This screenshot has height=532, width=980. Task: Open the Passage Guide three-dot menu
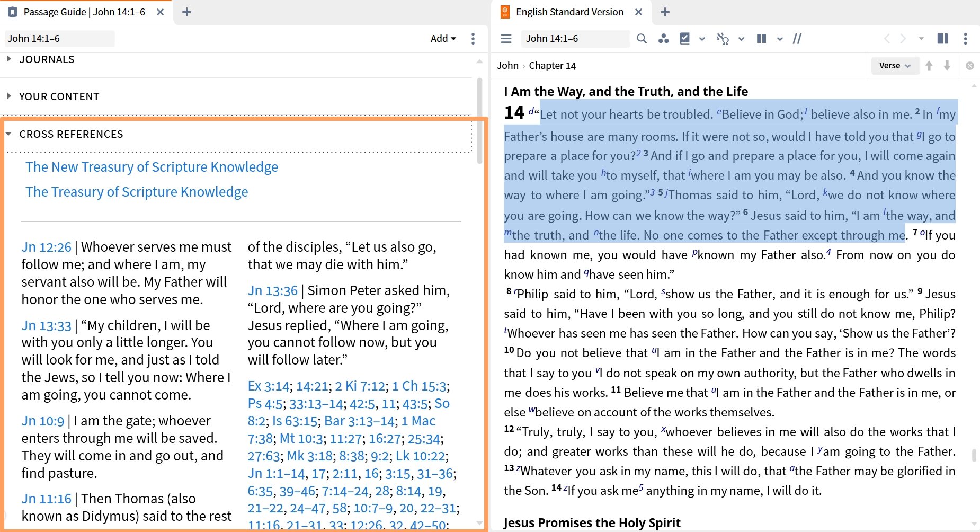point(473,39)
